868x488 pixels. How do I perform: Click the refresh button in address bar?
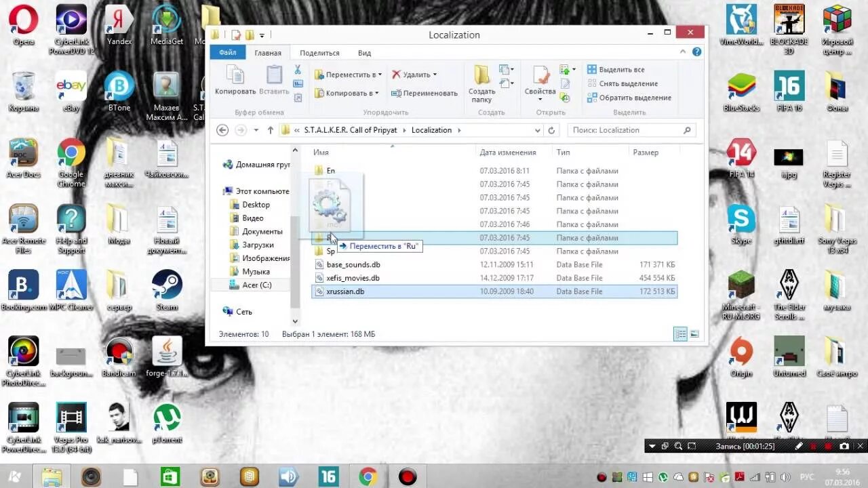[551, 130]
